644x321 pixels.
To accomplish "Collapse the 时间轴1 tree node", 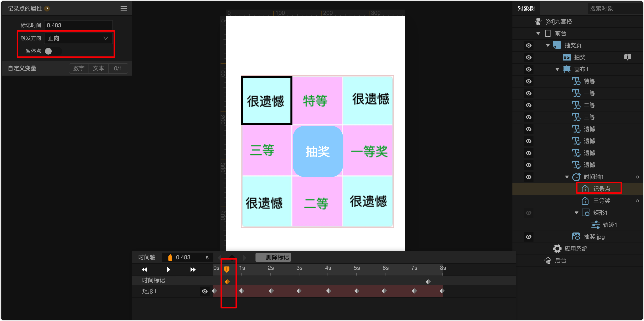I will click(567, 177).
